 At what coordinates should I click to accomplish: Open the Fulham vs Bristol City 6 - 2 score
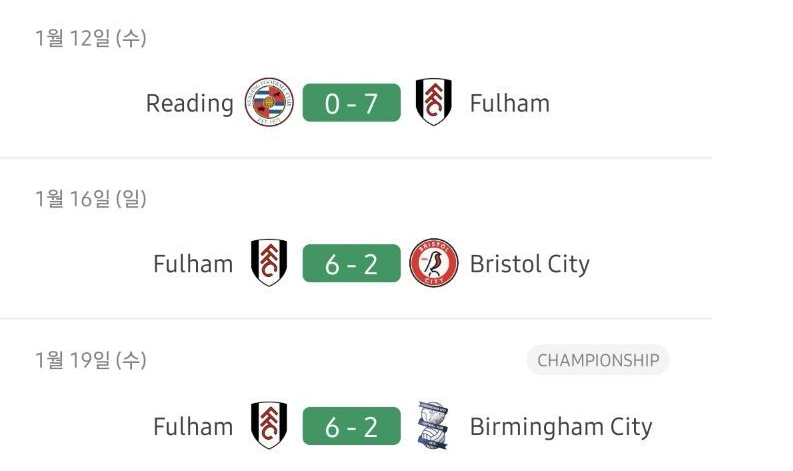[x=351, y=265]
